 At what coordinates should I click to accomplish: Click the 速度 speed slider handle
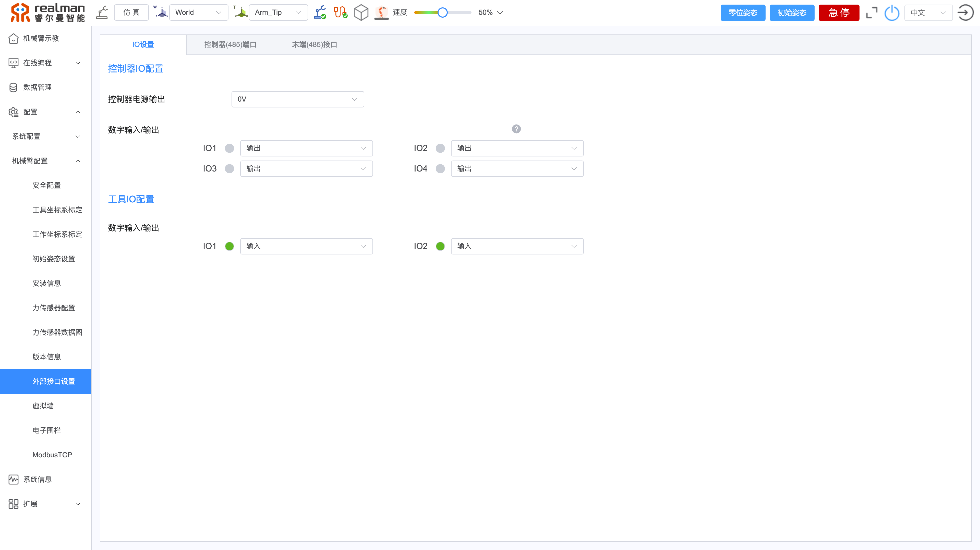coord(442,13)
